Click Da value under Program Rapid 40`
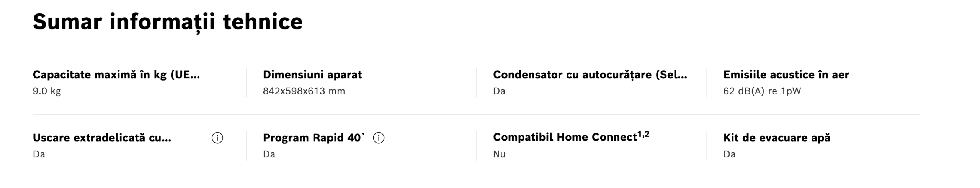980x188 pixels. (x=269, y=154)
